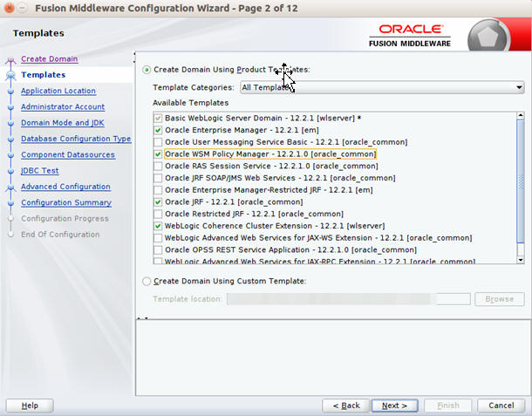Check WebLogic Advanced Web Services JAX-WS Extension
Screen dimensions: 532x416
[158, 238]
